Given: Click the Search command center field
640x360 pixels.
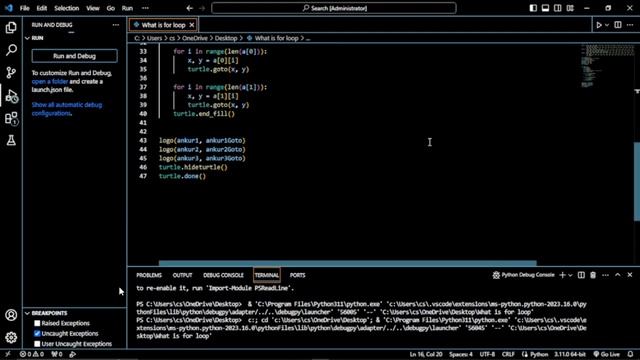Looking at the screenshot, I should tap(334, 8).
